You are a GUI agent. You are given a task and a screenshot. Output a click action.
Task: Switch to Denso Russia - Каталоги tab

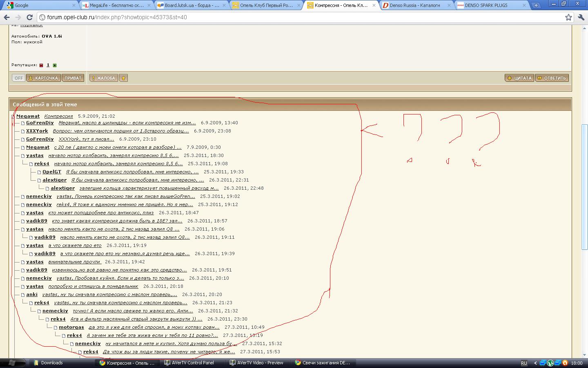coord(417,5)
